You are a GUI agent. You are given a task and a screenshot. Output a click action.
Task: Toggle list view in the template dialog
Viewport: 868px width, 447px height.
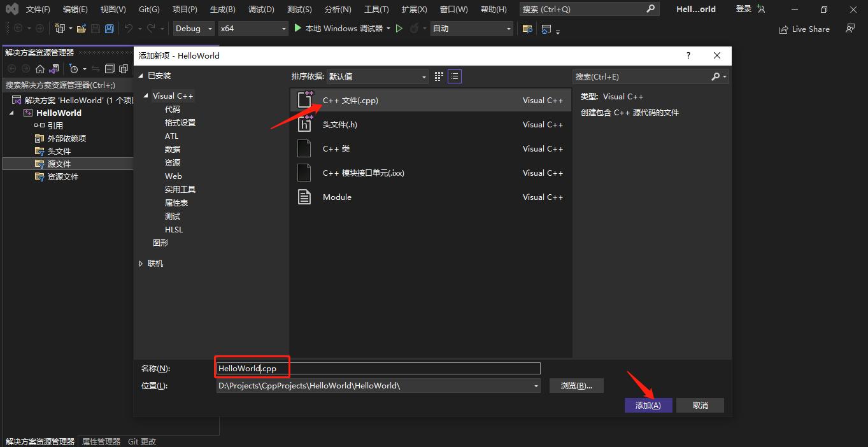tap(454, 76)
